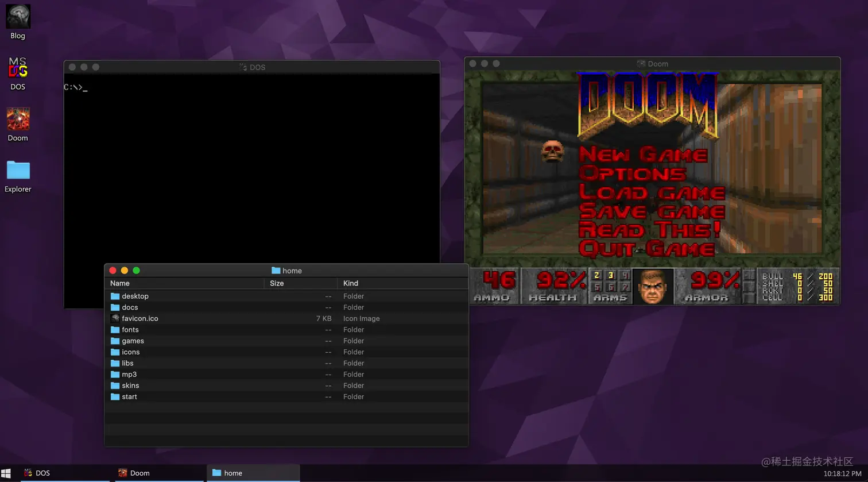Choose Quit Game in the Doom menu
The height and width of the screenshot is (482, 868).
[647, 249]
